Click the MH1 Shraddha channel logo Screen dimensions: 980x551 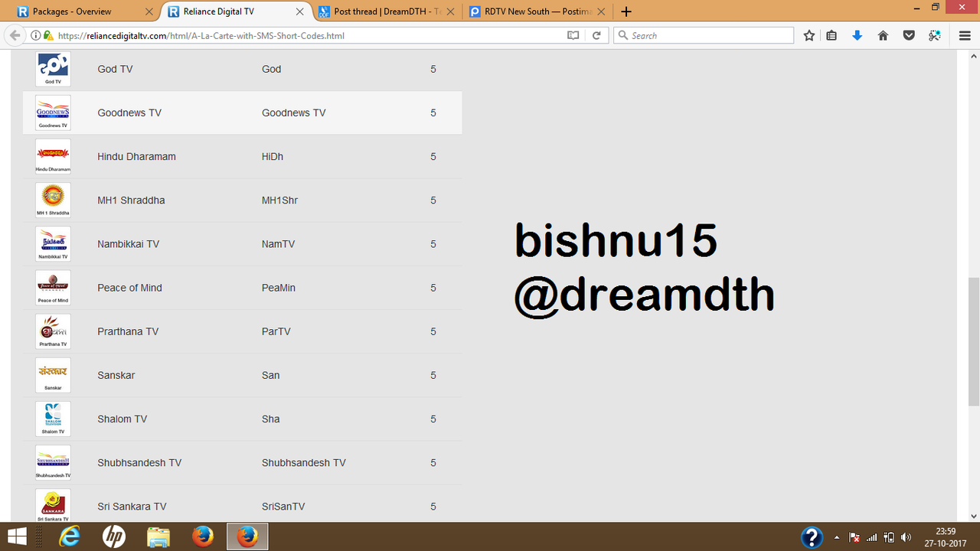tap(53, 200)
